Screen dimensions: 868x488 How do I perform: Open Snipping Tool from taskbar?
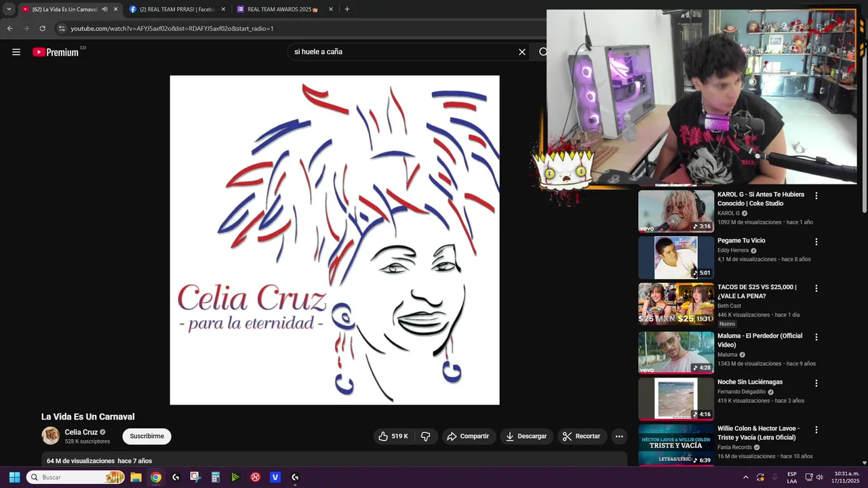pos(195,477)
